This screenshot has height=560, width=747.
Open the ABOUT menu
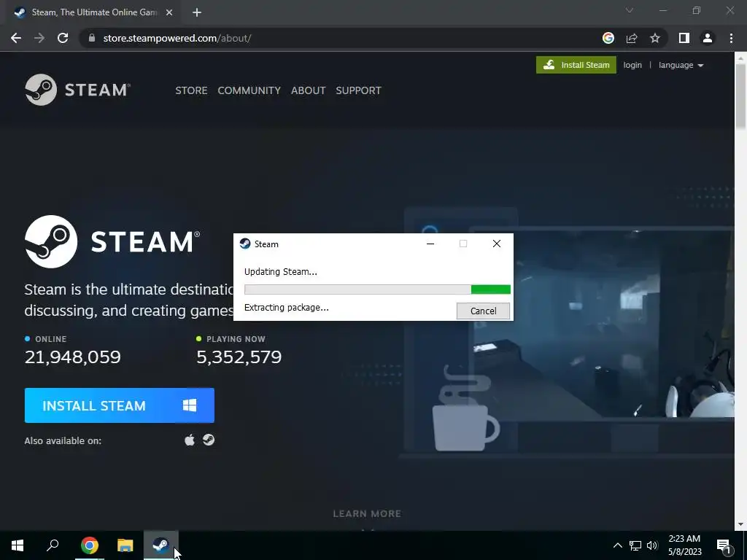pos(309,90)
